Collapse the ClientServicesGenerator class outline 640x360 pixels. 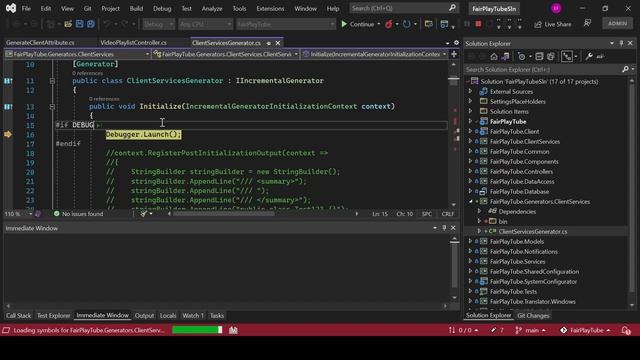click(52, 81)
